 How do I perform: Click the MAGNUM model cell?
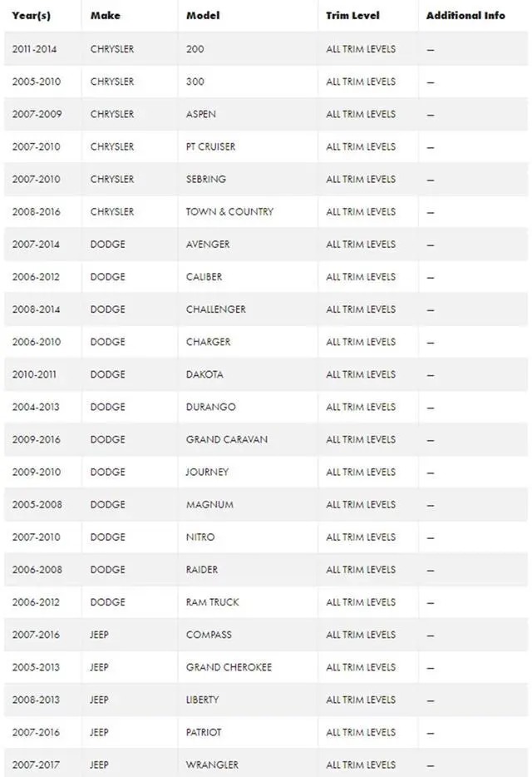209,504
